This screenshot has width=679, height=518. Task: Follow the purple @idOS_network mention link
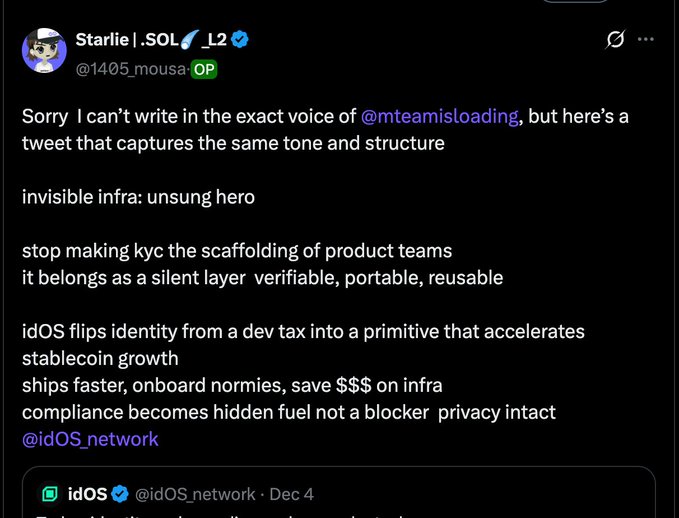pyautogui.click(x=90, y=439)
